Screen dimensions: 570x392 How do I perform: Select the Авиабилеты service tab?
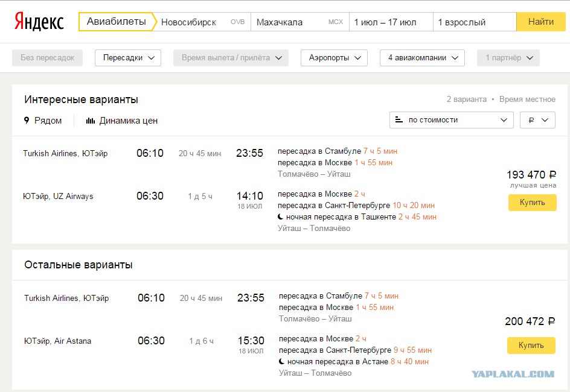[117, 22]
